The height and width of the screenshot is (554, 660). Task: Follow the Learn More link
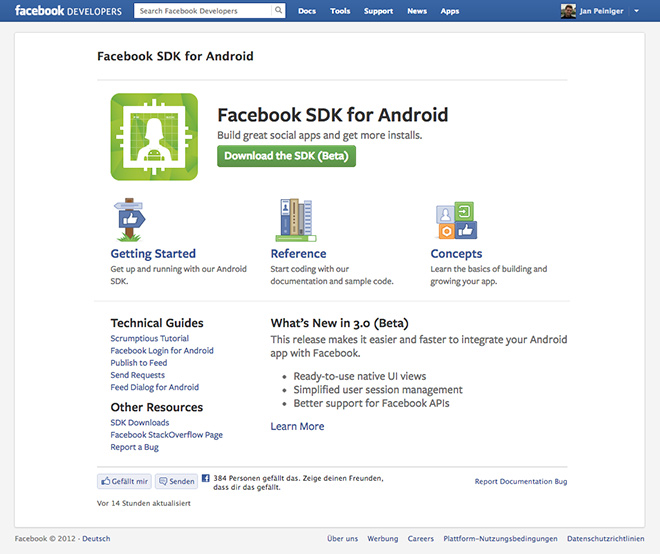(x=297, y=426)
